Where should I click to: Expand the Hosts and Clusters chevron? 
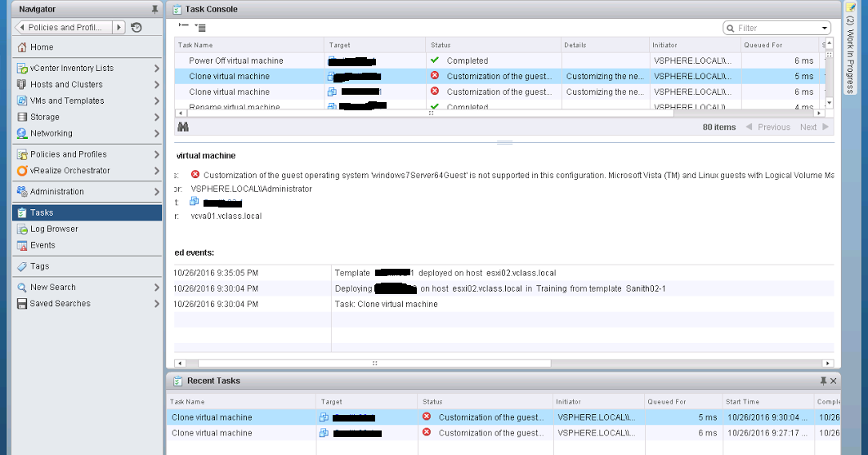click(x=156, y=85)
